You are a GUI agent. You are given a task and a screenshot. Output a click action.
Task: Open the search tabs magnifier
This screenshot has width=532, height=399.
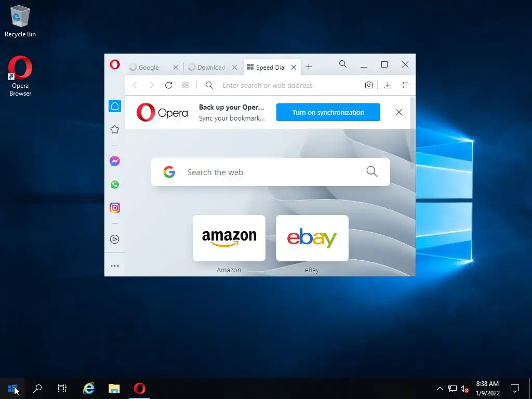343,64
